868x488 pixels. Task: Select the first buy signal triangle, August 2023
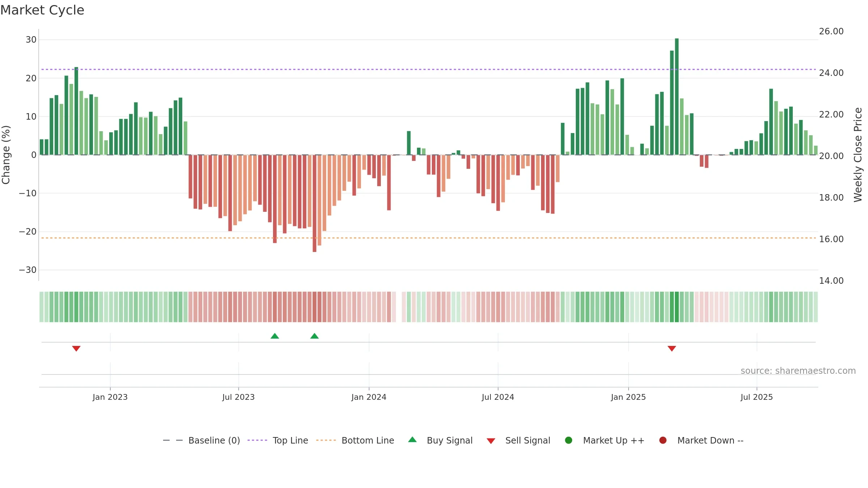pos(275,336)
